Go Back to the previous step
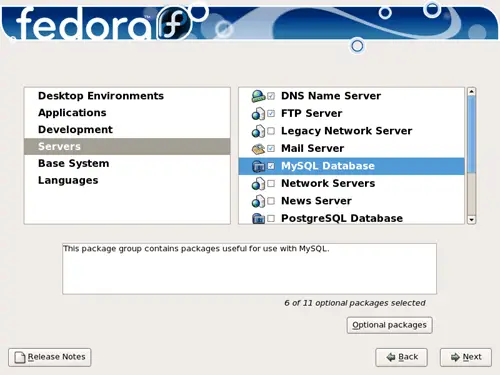The height and width of the screenshot is (375, 500). pos(401,357)
